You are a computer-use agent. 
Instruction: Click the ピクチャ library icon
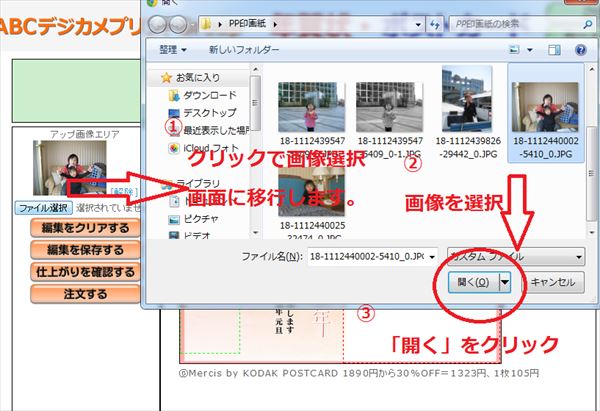click(174, 219)
